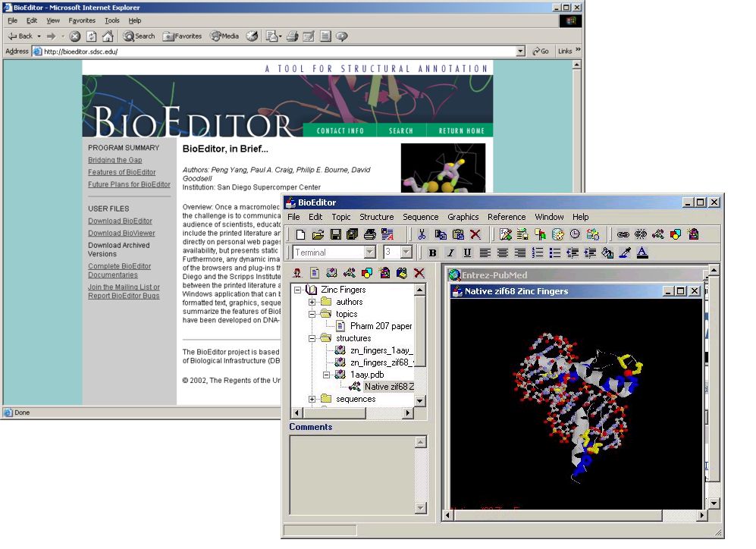756x549 pixels.
Task: Toggle Bold text formatting
Action: (x=432, y=253)
